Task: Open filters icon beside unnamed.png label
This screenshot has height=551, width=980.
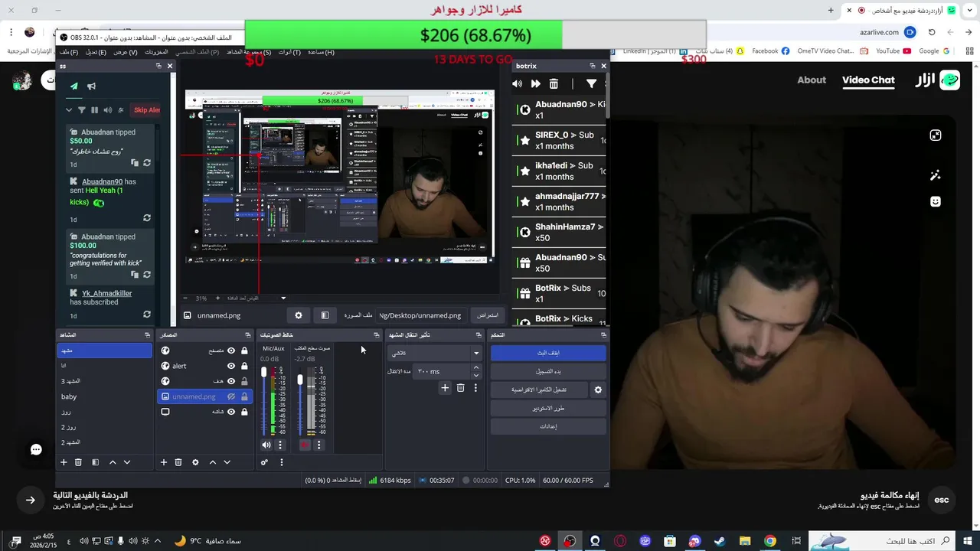Action: coord(325,315)
